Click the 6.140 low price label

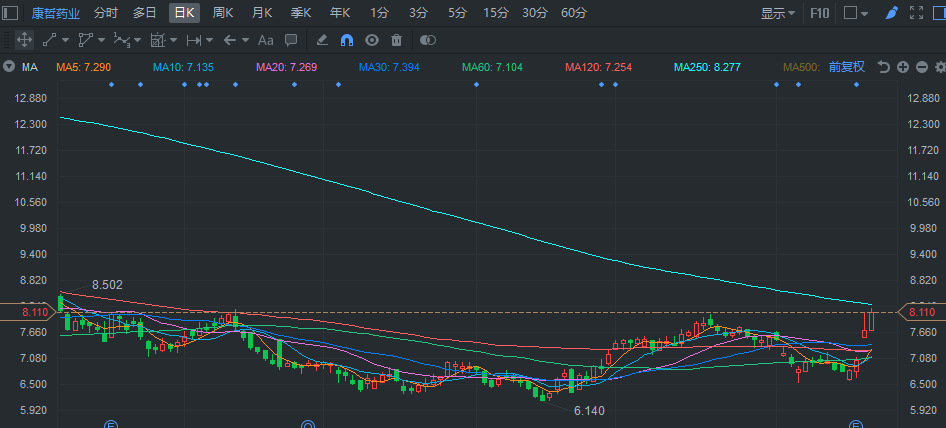pyautogui.click(x=589, y=411)
